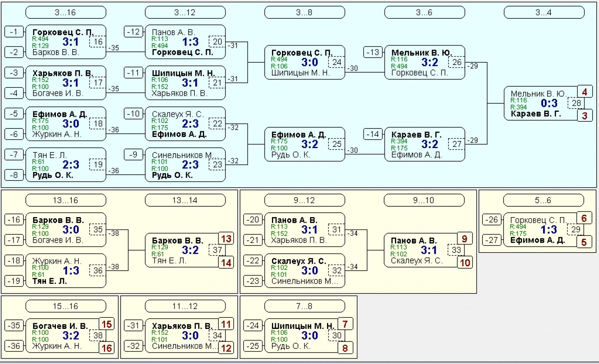Select match number box 28

(x=576, y=103)
